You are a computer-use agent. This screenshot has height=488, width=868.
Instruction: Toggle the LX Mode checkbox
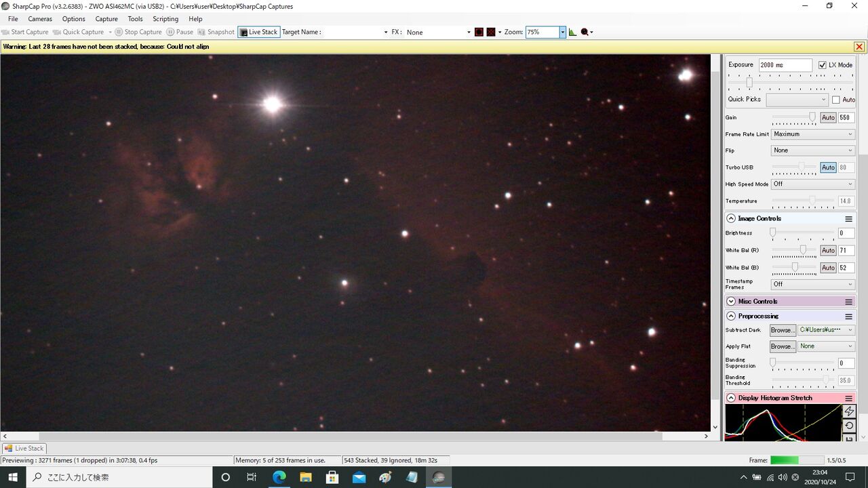[823, 65]
